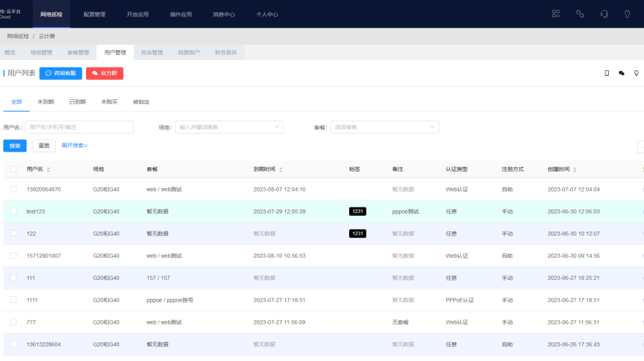The width and height of the screenshot is (644, 361).
Task: Switch to the 场地管理 tab
Action: [x=41, y=52]
